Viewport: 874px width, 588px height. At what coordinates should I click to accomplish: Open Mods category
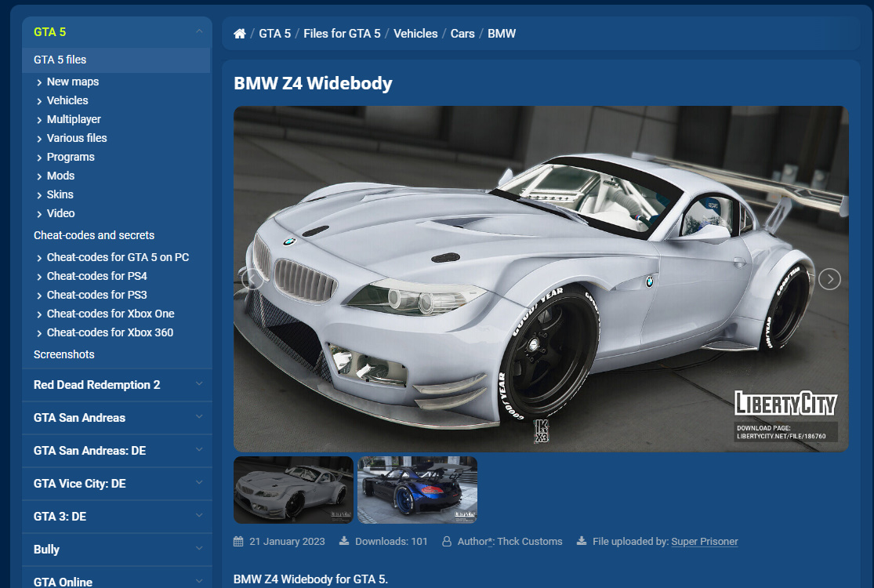coord(61,176)
